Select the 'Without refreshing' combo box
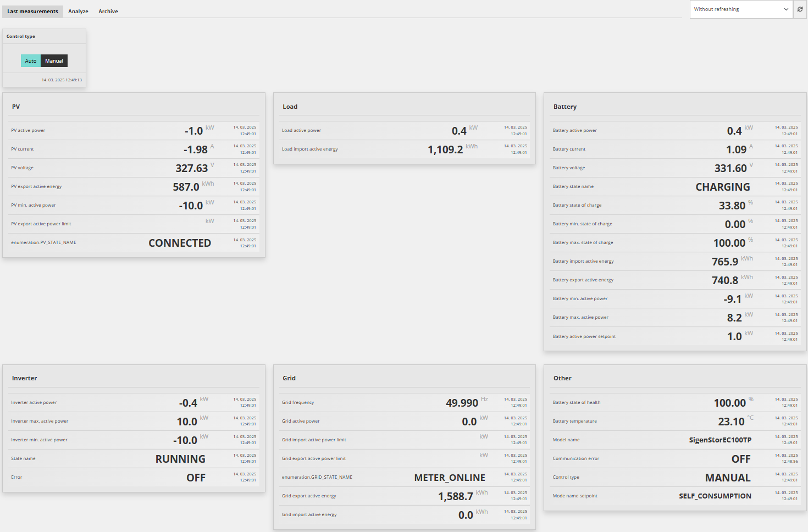This screenshot has height=532, width=808. (741, 9)
